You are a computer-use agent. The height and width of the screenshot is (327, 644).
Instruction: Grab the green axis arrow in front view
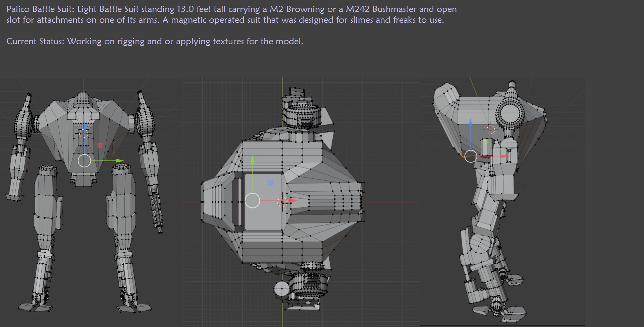120,161
